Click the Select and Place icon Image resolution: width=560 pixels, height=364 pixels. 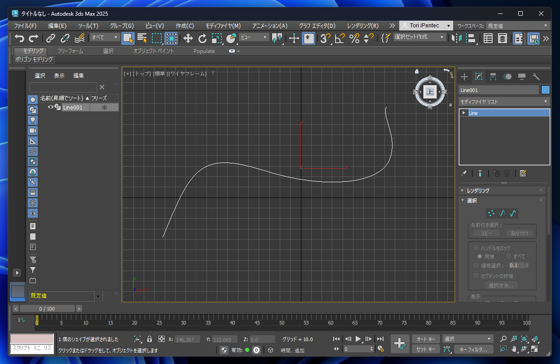click(231, 38)
